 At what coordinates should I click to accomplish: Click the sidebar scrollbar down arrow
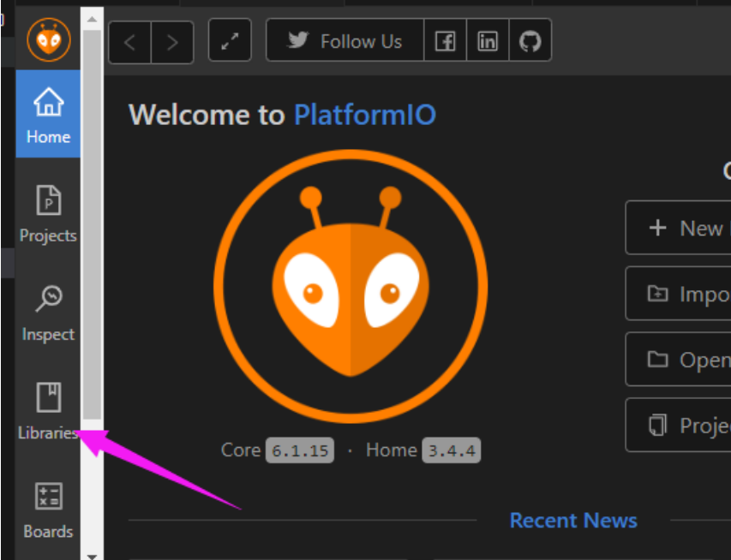coord(92,556)
